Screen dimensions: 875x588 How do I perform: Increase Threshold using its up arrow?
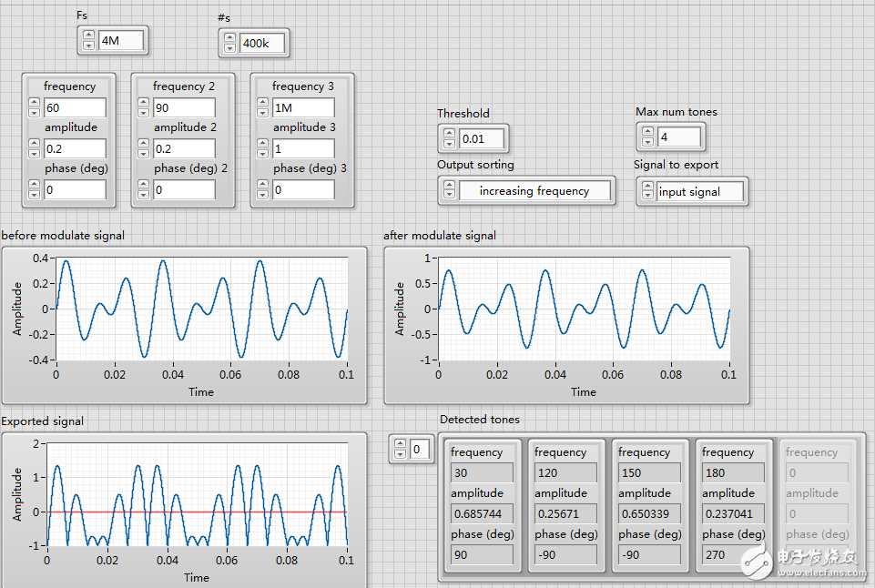click(x=449, y=134)
